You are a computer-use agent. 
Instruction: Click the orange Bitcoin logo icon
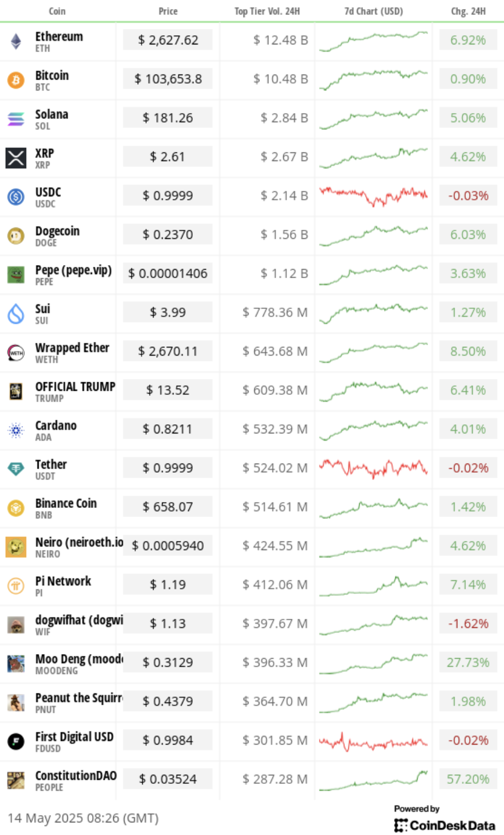16,80
